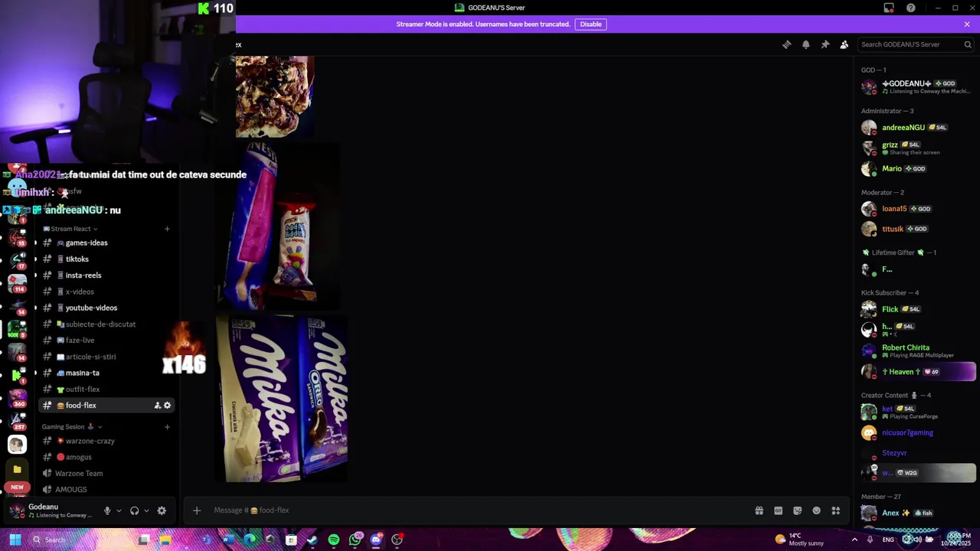
Task: Open the sticker picker
Action: pyautogui.click(x=797, y=510)
